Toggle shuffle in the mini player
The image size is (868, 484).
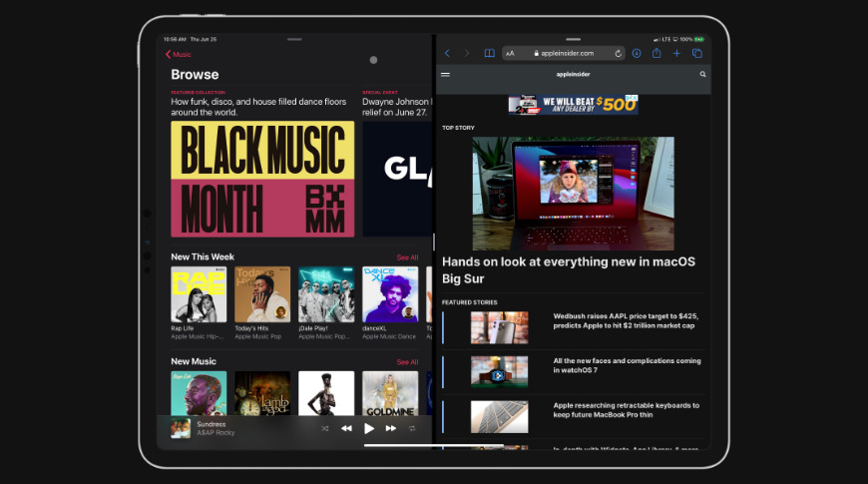[325, 429]
